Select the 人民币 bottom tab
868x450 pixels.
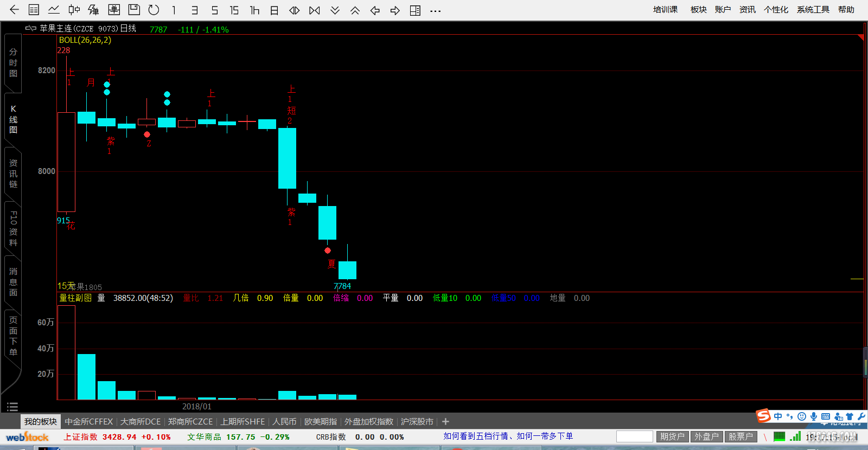click(x=284, y=421)
